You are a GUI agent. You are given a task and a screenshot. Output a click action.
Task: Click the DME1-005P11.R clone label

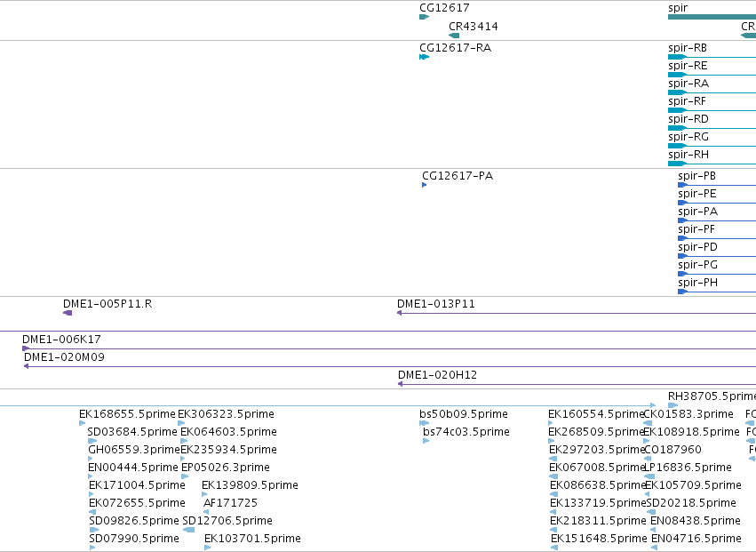click(107, 304)
